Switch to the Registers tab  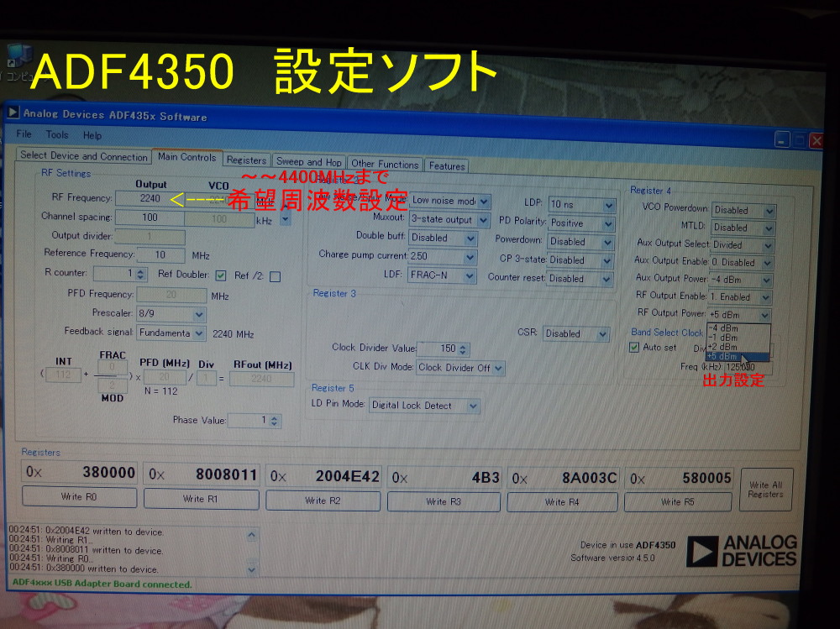tap(246, 160)
